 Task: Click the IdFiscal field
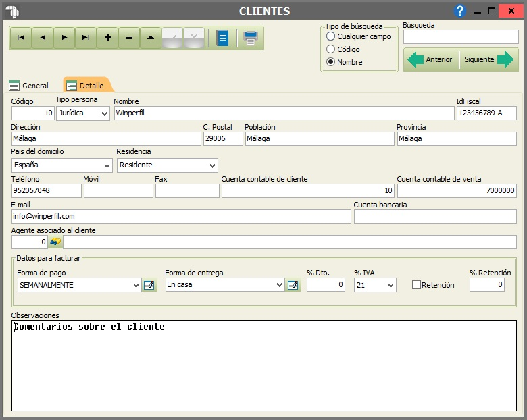pyautogui.click(x=486, y=113)
